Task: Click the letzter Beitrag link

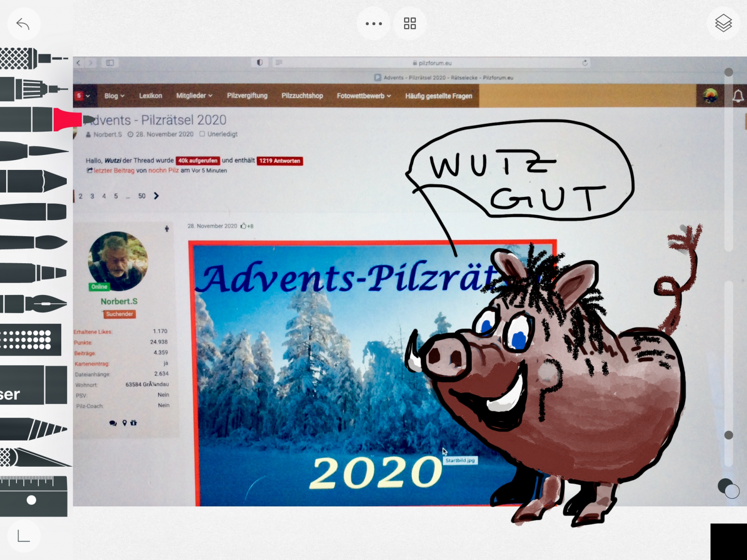Action: pyautogui.click(x=113, y=171)
